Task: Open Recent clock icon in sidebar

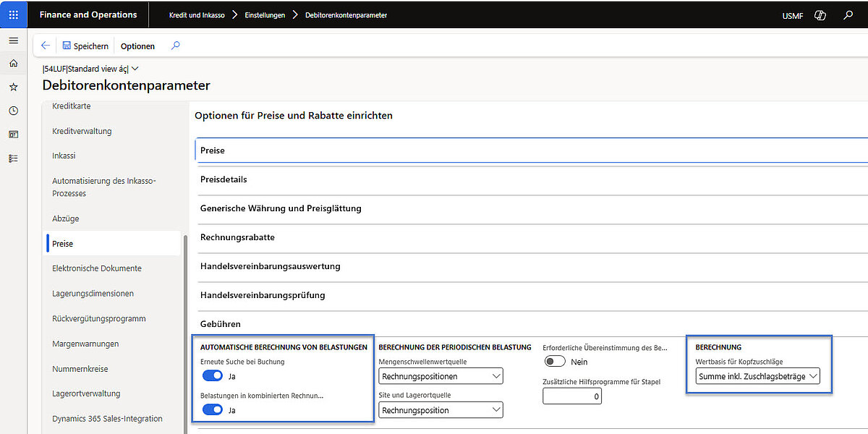Action: [13, 111]
